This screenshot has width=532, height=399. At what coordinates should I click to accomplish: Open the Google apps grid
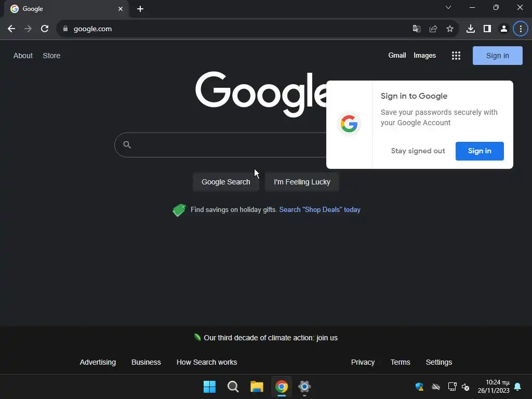point(456,56)
